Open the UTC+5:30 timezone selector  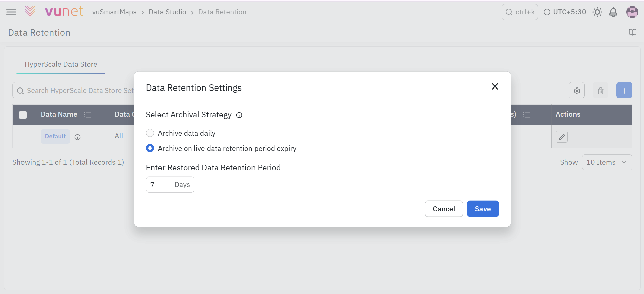pyautogui.click(x=565, y=12)
